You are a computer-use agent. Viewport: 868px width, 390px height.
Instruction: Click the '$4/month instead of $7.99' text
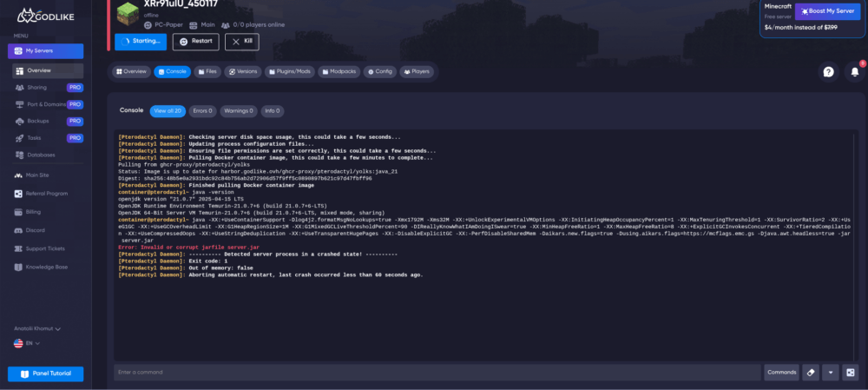tap(800, 27)
